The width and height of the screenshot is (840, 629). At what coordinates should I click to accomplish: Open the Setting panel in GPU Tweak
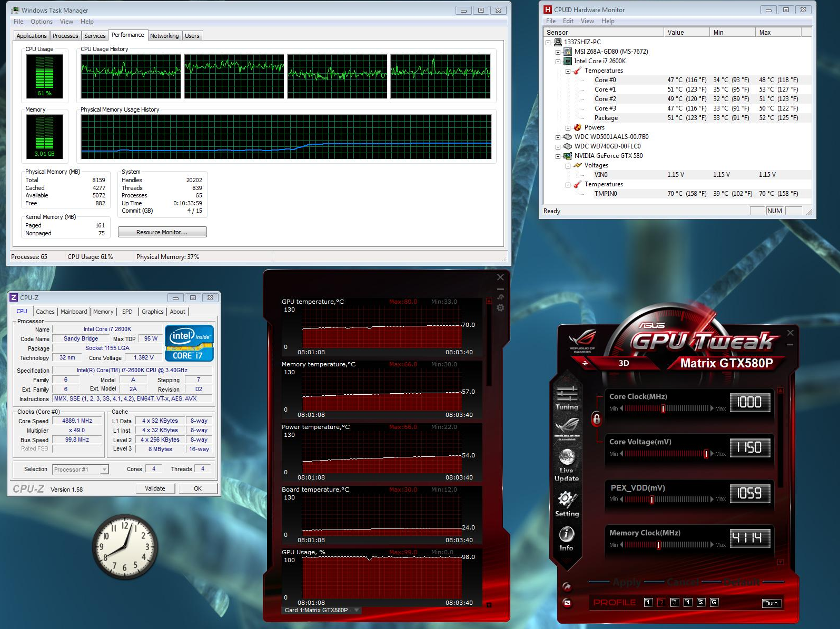pos(567,504)
